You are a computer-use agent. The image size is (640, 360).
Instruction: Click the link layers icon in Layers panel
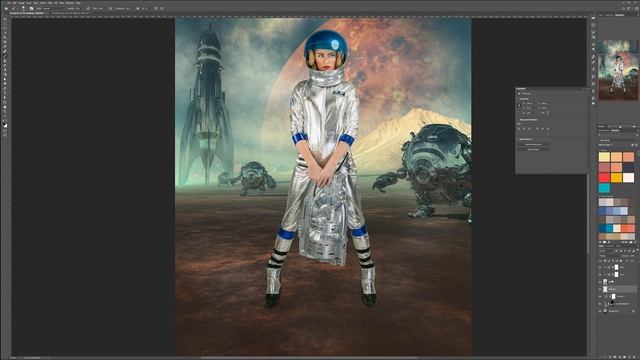click(x=605, y=356)
